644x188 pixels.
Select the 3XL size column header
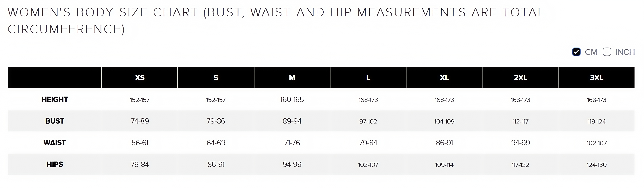pos(596,78)
